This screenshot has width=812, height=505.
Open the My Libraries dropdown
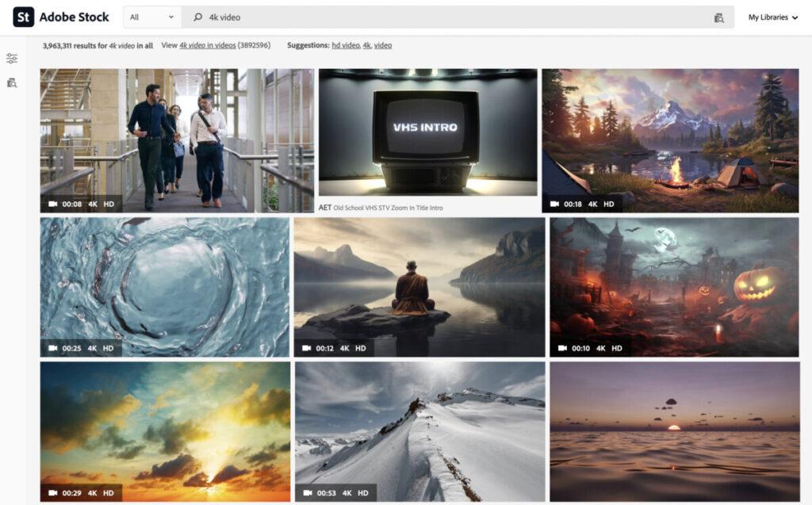pyautogui.click(x=772, y=17)
